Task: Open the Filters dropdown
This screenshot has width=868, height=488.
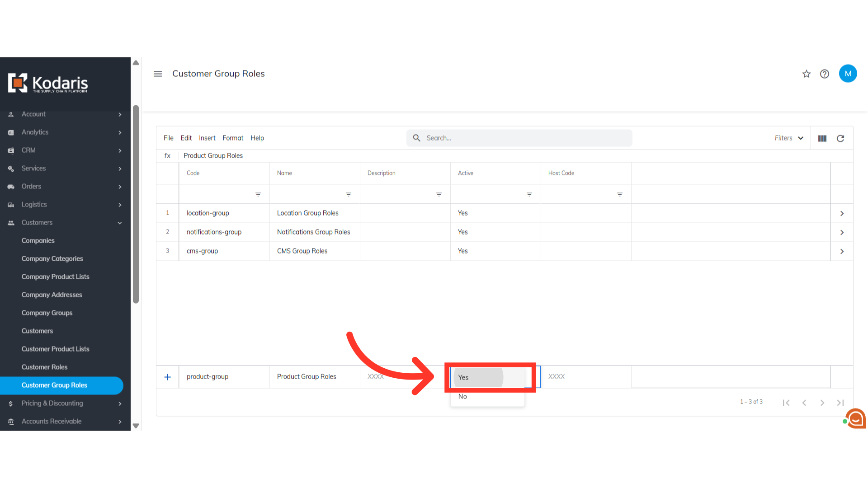Action: 789,138
